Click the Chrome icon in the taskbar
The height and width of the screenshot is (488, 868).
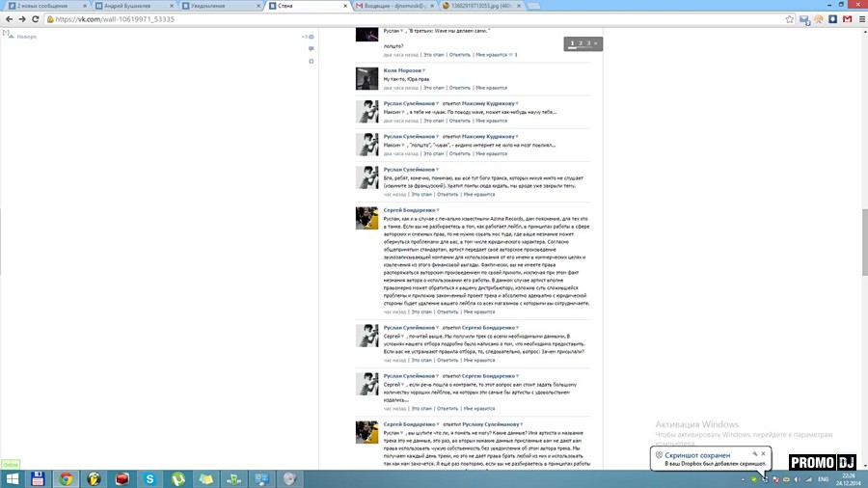(x=66, y=477)
